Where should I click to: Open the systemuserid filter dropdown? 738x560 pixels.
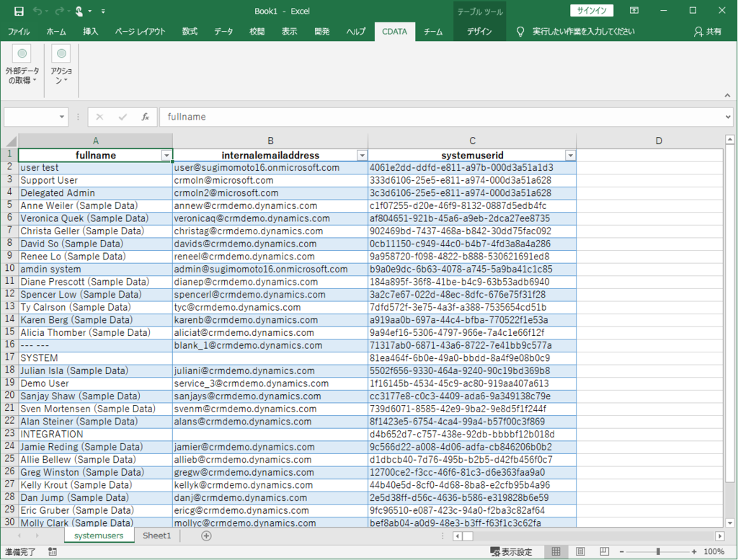point(570,155)
